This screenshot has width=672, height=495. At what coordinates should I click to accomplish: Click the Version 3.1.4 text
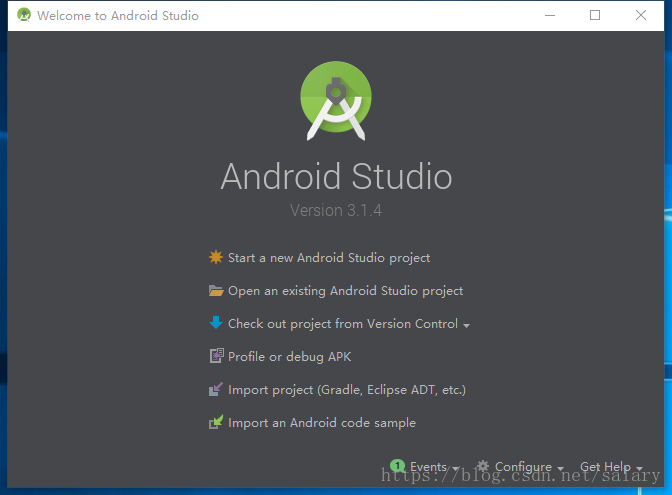[x=336, y=210]
